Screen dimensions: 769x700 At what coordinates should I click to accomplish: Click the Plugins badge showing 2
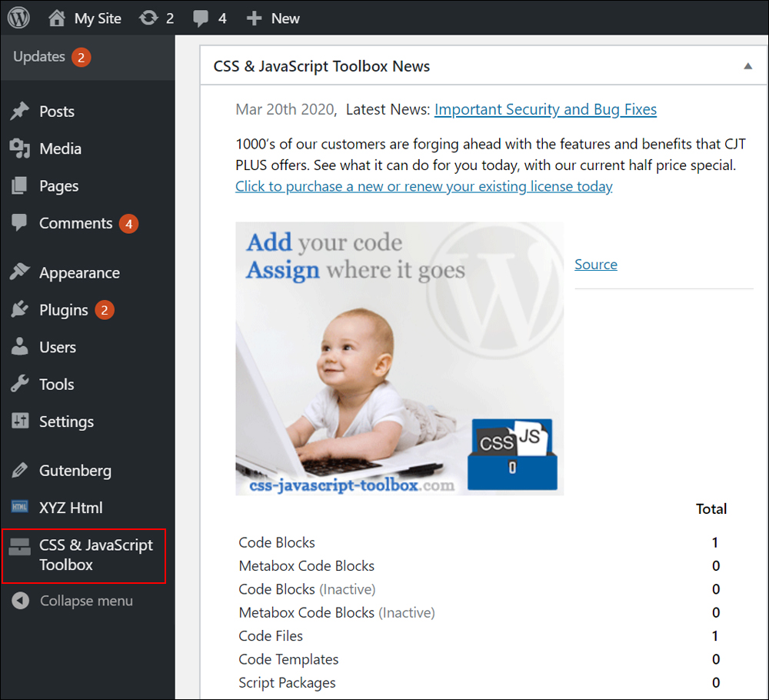coord(104,310)
